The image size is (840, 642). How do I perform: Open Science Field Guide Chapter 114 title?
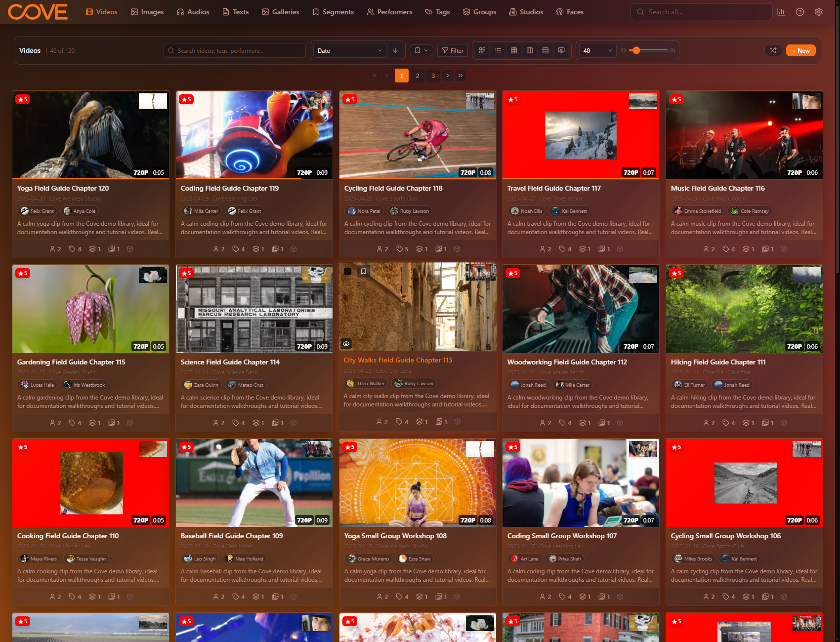[230, 362]
